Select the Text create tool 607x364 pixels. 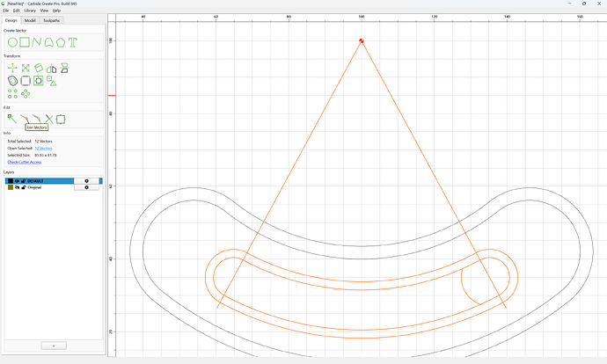point(73,42)
